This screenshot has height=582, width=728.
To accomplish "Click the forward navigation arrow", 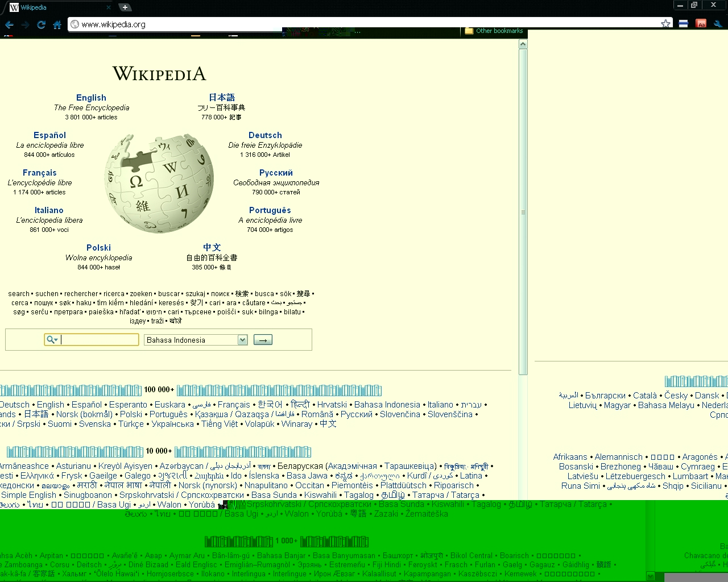I will tap(25, 24).
